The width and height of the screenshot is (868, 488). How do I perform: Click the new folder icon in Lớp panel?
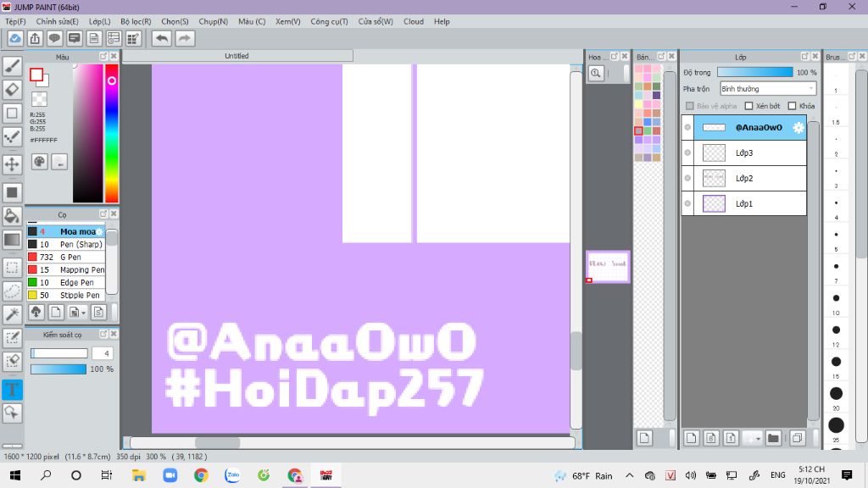[x=773, y=438]
